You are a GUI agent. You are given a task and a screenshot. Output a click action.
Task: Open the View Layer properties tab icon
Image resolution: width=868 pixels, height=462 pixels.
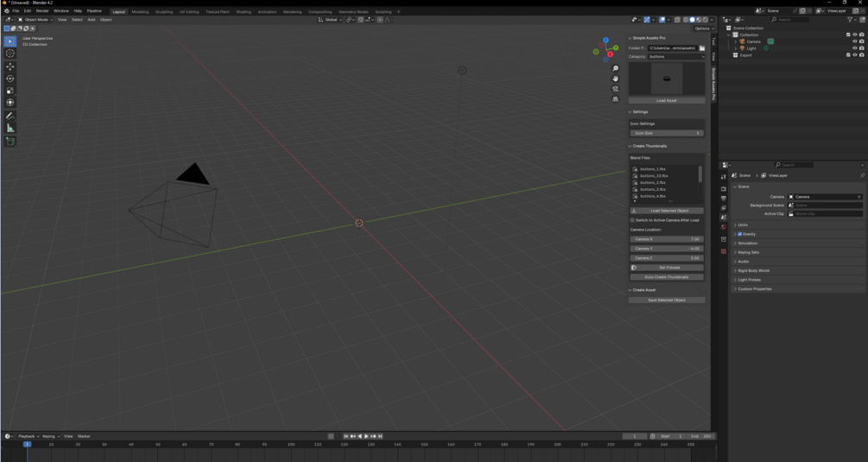(724, 208)
